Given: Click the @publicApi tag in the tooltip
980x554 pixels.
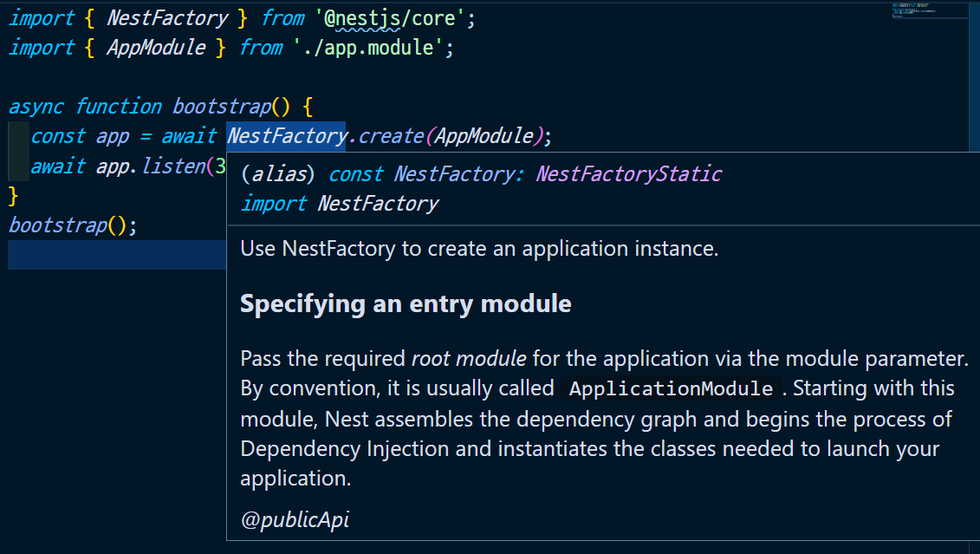Looking at the screenshot, I should 295,519.
